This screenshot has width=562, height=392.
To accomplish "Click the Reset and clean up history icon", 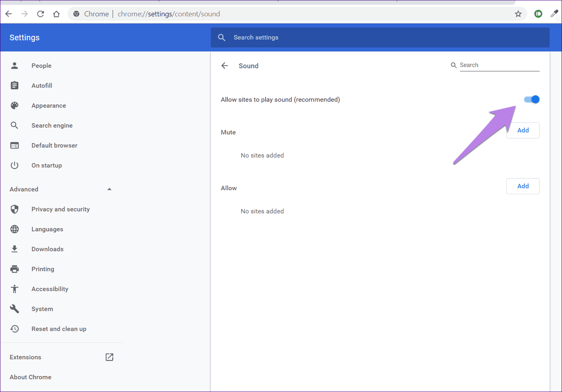I will (15, 329).
